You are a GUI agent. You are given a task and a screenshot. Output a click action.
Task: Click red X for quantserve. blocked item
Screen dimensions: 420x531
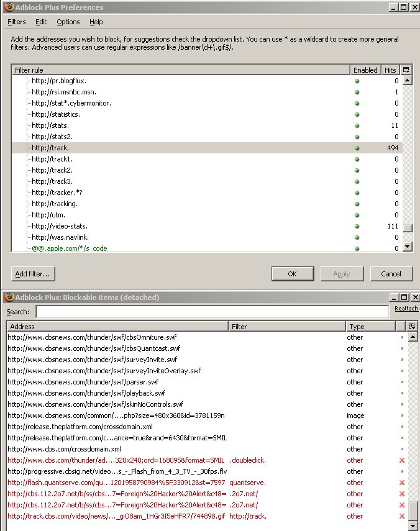[x=402, y=483]
